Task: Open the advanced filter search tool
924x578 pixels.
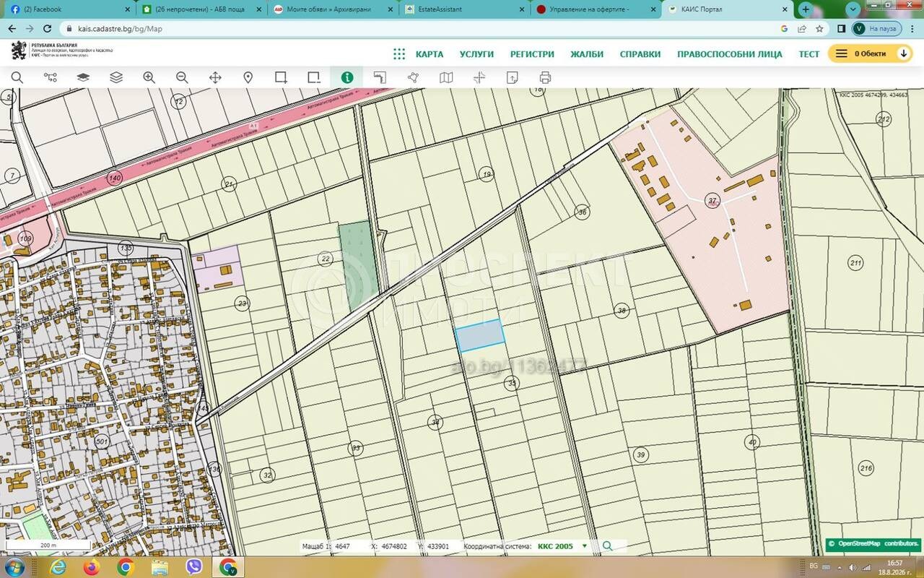Action: 50,77
